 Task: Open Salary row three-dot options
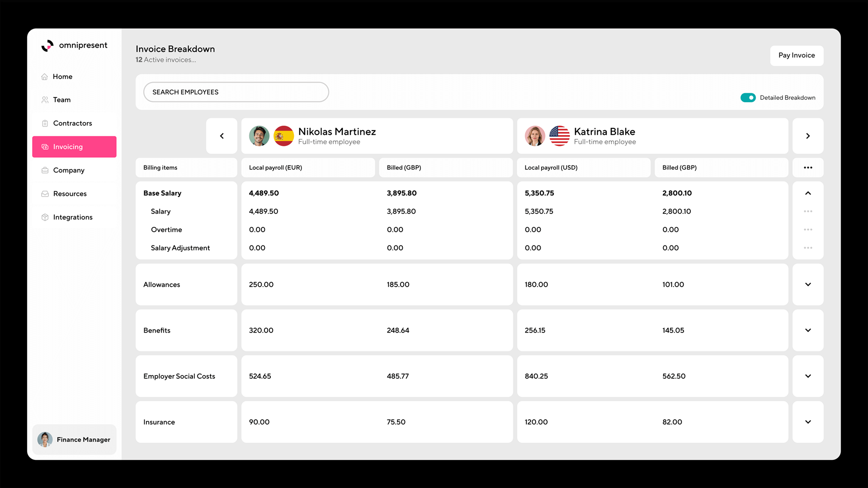pos(807,211)
